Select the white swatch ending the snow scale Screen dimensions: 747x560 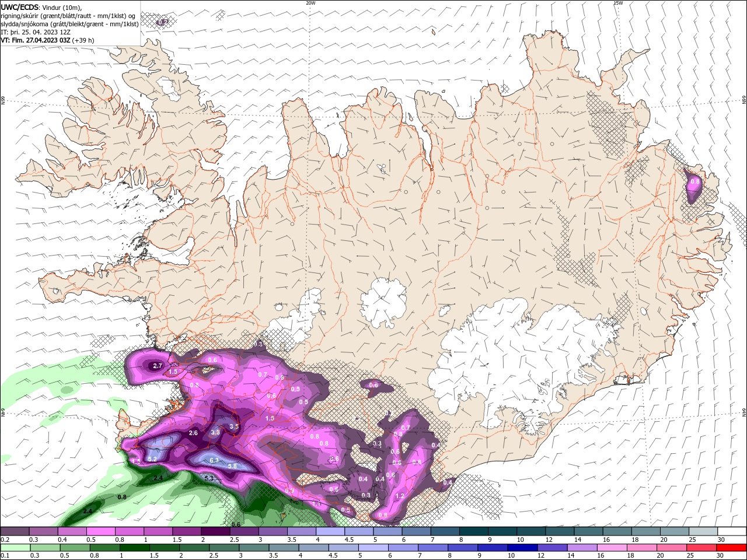click(732, 531)
